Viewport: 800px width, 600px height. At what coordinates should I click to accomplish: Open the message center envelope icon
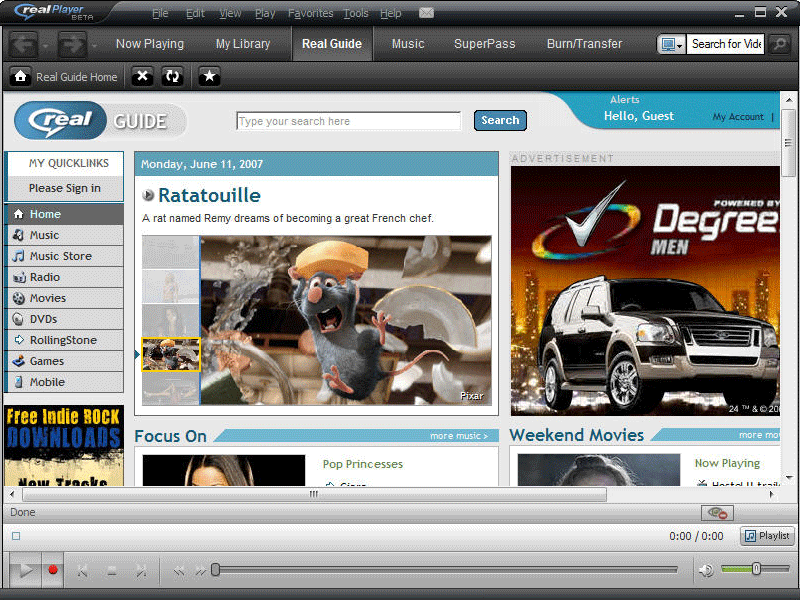tap(426, 13)
